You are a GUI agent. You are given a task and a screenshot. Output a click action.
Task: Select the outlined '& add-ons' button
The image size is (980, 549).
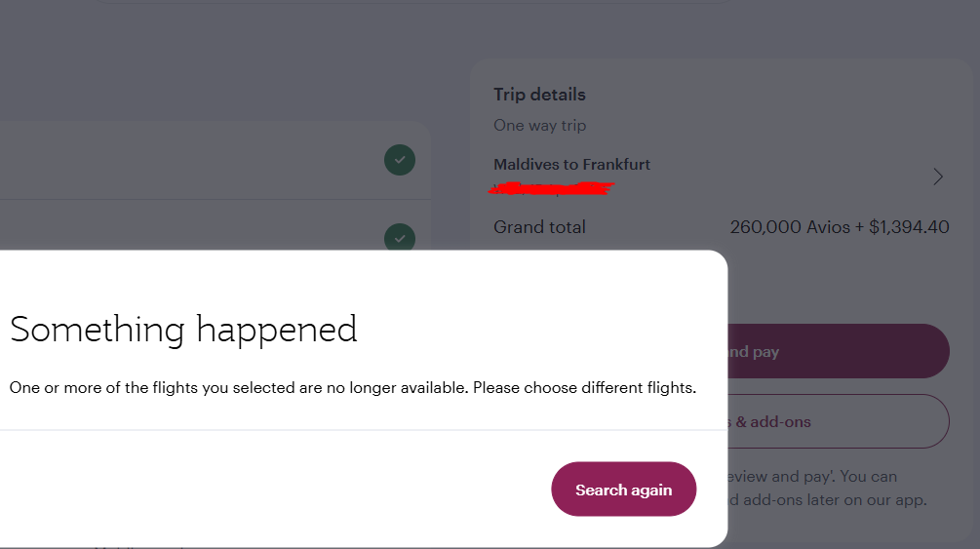point(839,422)
